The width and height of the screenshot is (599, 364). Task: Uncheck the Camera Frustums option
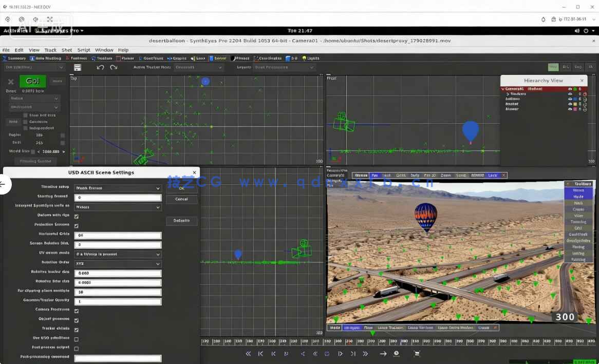(76, 309)
